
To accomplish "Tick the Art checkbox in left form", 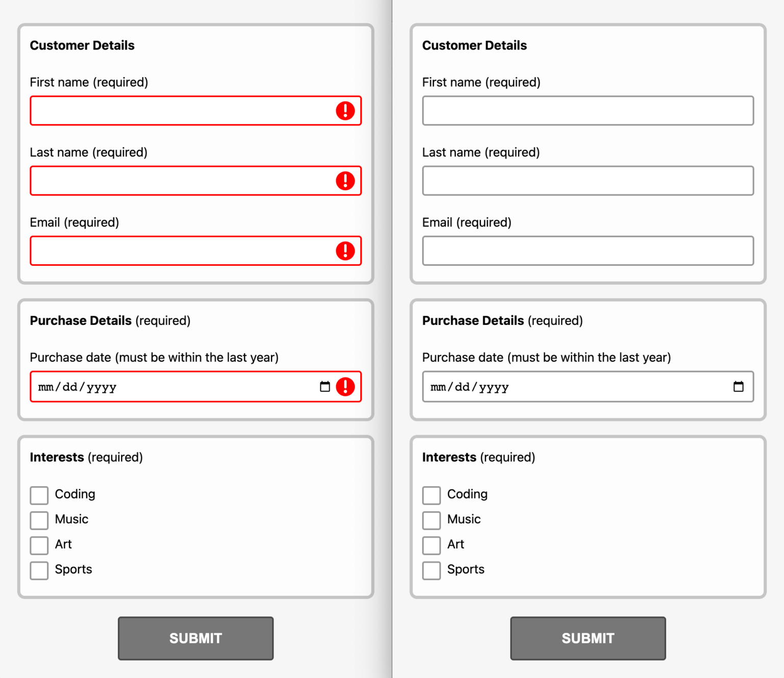I will point(39,545).
